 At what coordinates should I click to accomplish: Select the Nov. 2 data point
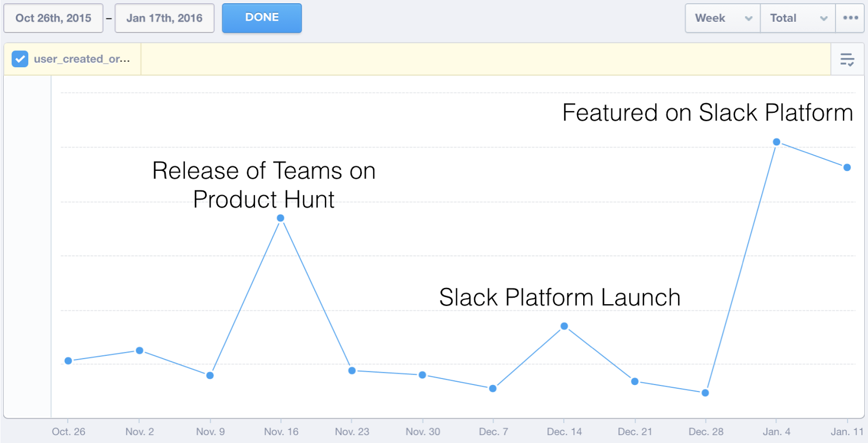(x=139, y=350)
